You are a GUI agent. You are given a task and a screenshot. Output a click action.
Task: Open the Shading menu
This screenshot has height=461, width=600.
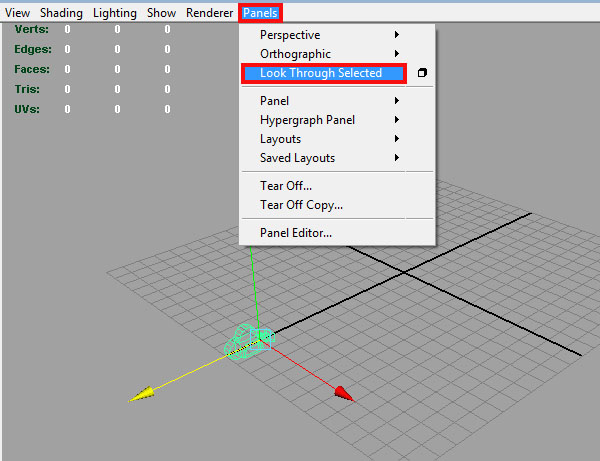61,13
